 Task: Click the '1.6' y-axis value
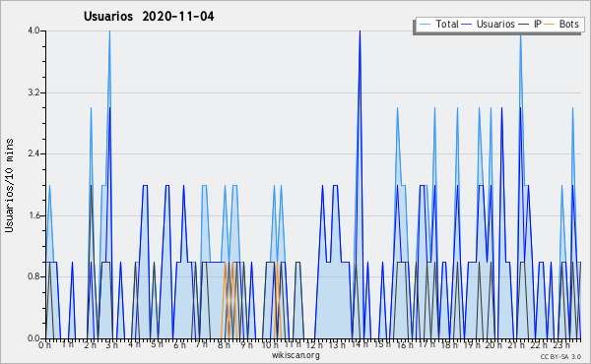pos(33,215)
